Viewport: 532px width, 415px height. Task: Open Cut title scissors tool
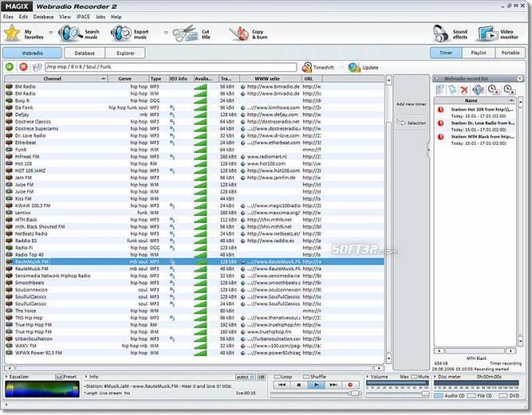click(191, 34)
